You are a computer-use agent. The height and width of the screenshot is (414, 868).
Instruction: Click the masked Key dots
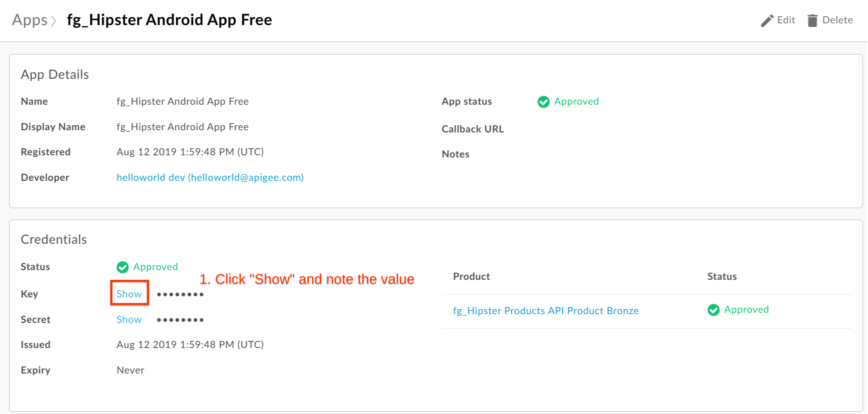click(x=180, y=294)
